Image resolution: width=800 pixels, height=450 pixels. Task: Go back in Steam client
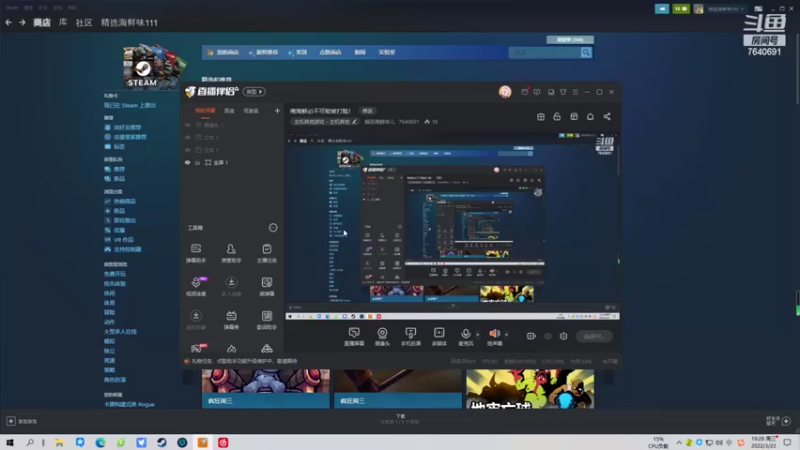8,22
